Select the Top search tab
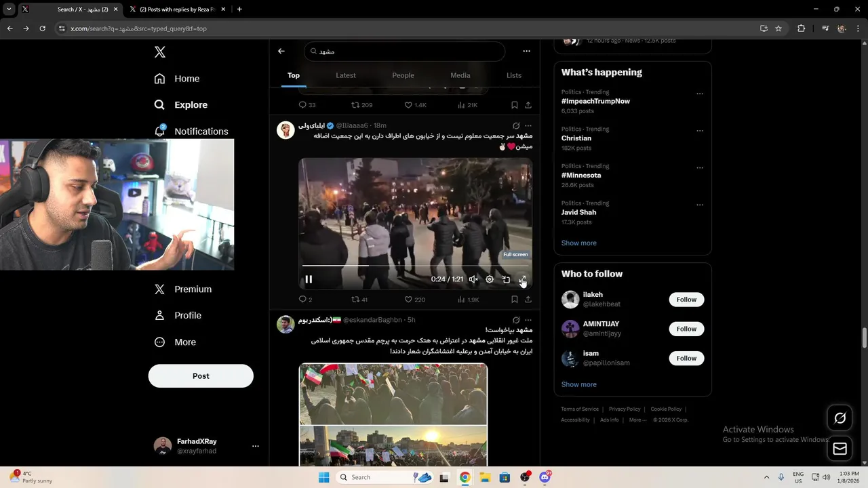This screenshot has width=868, height=488. click(x=294, y=75)
